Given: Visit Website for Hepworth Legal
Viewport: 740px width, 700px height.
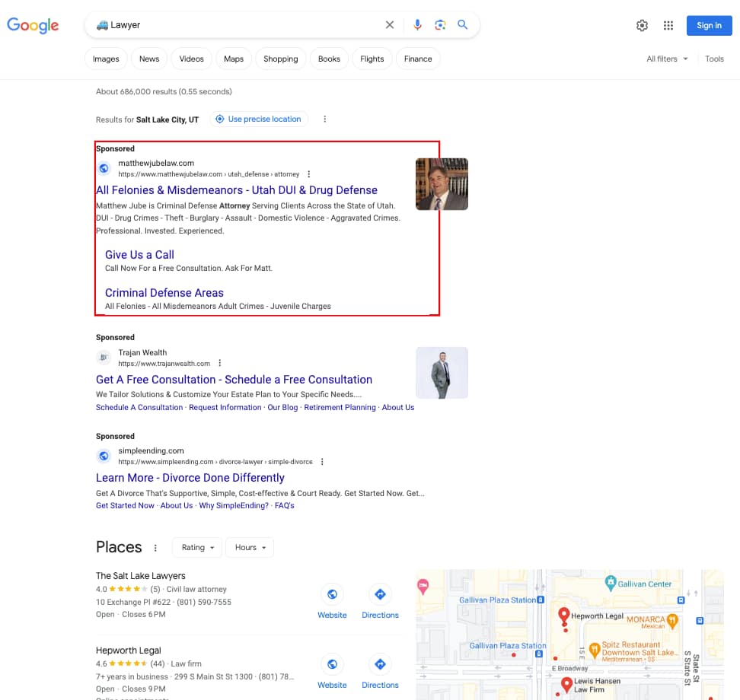Looking at the screenshot, I should click(x=332, y=672).
